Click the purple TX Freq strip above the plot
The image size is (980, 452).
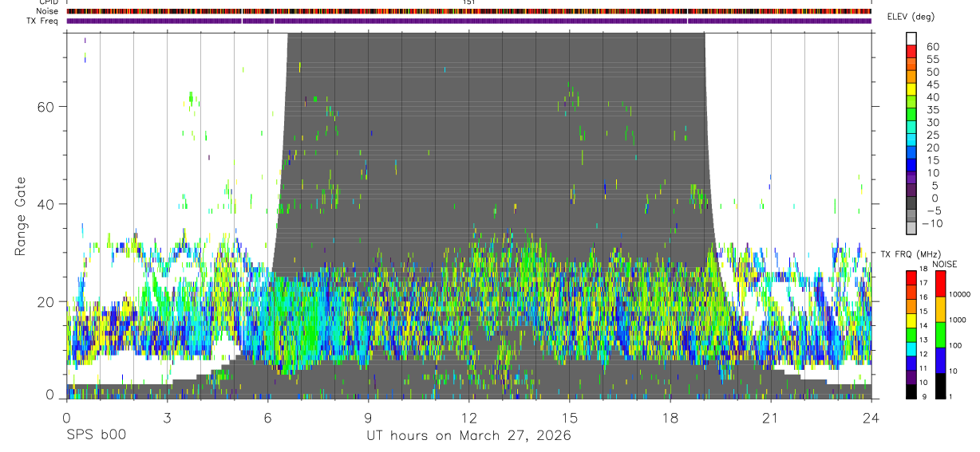click(x=468, y=21)
